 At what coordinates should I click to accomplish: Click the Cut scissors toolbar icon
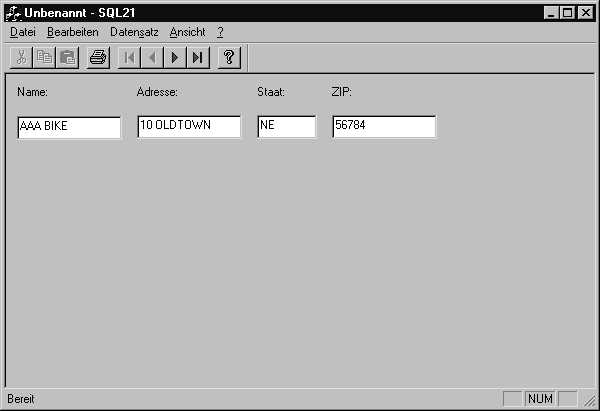tap(21, 57)
